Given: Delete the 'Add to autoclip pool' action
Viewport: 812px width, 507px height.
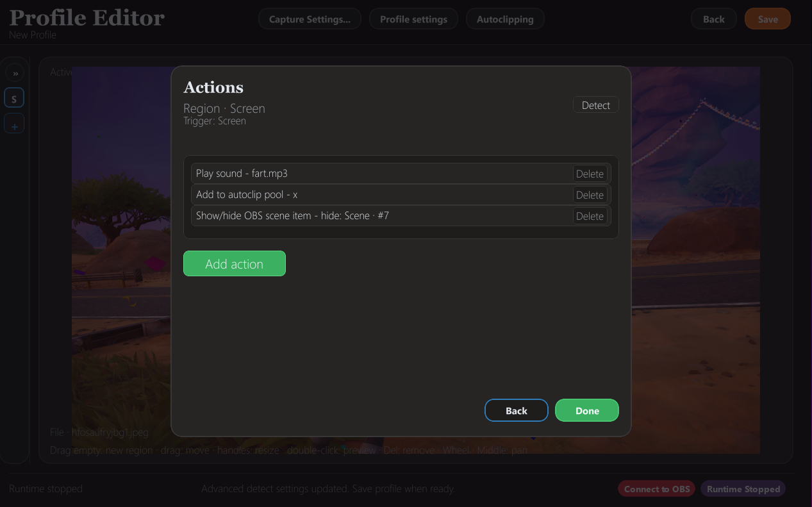Looking at the screenshot, I should (x=589, y=194).
